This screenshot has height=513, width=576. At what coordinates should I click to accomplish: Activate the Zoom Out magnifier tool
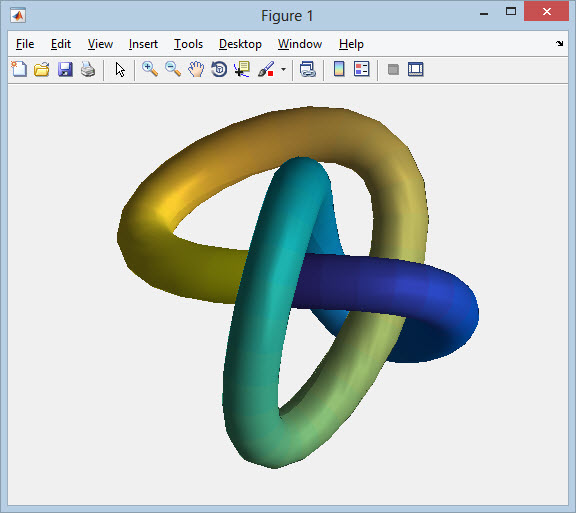click(x=173, y=69)
